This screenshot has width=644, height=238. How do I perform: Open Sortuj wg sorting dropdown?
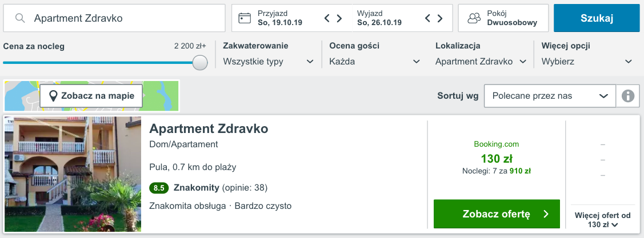point(550,96)
